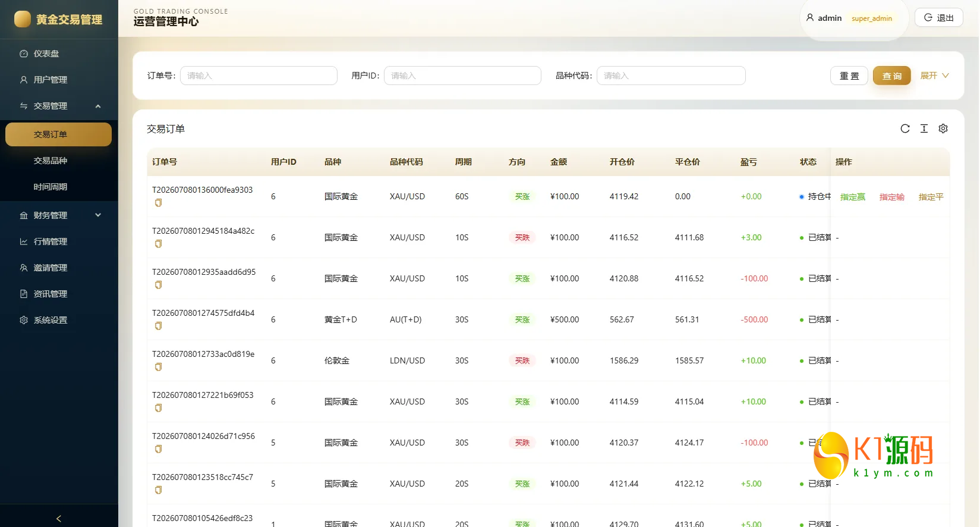This screenshot has height=527, width=980.
Task: Copy order number T20260708012935aadd6d95
Action: point(159,285)
